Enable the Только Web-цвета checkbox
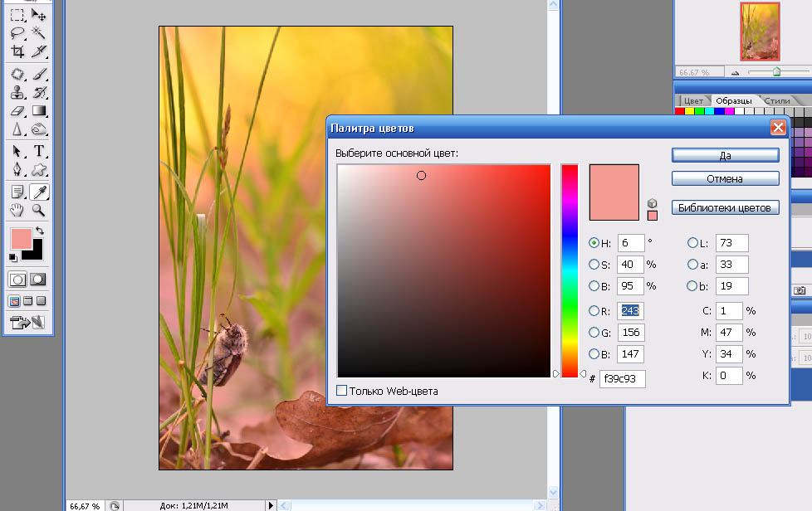Image resolution: width=812 pixels, height=511 pixels. tap(342, 391)
